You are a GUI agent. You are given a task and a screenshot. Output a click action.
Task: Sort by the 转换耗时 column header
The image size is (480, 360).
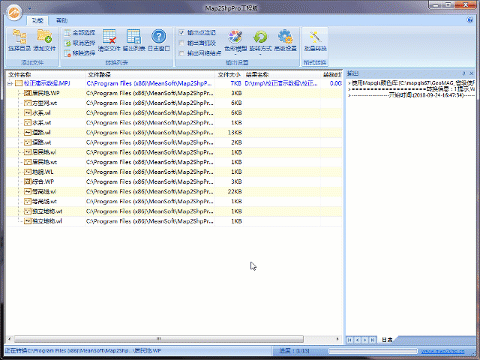(332, 74)
